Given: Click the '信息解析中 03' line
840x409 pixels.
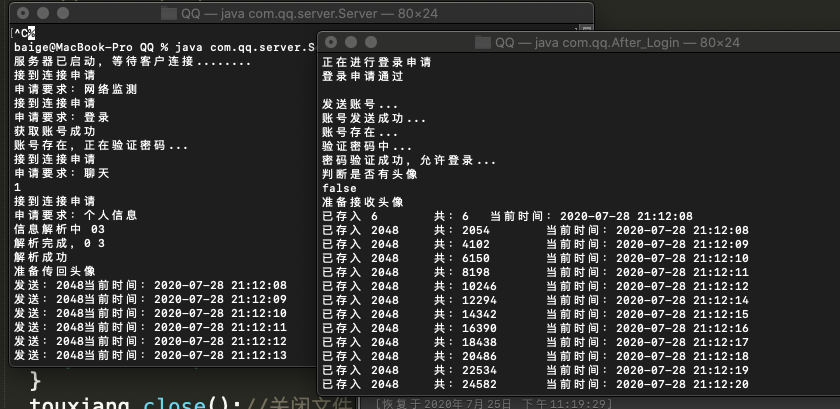Looking at the screenshot, I should (x=59, y=229).
